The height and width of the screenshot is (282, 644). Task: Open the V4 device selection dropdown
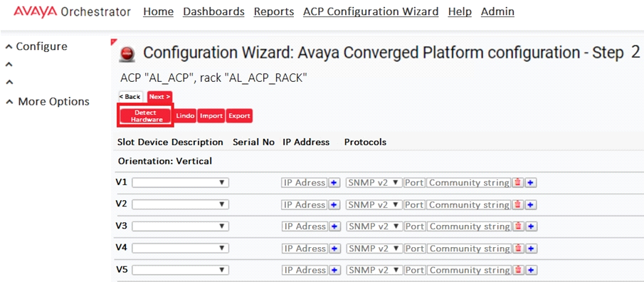180,249
